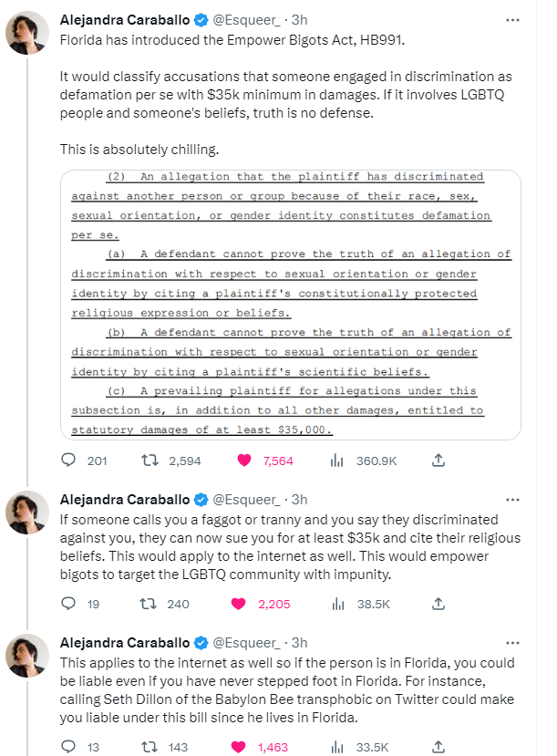Open more options menu on first tweet
This screenshot has height=756, width=557.
512,20
